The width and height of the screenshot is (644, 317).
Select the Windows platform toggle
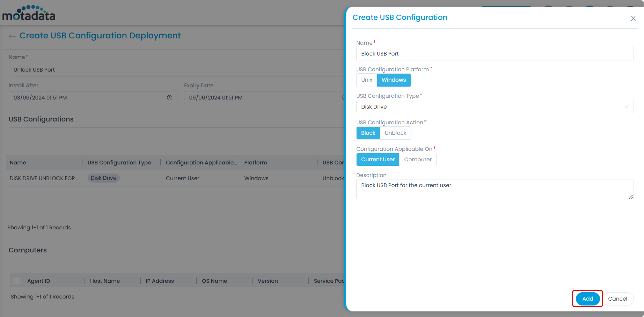[394, 80]
